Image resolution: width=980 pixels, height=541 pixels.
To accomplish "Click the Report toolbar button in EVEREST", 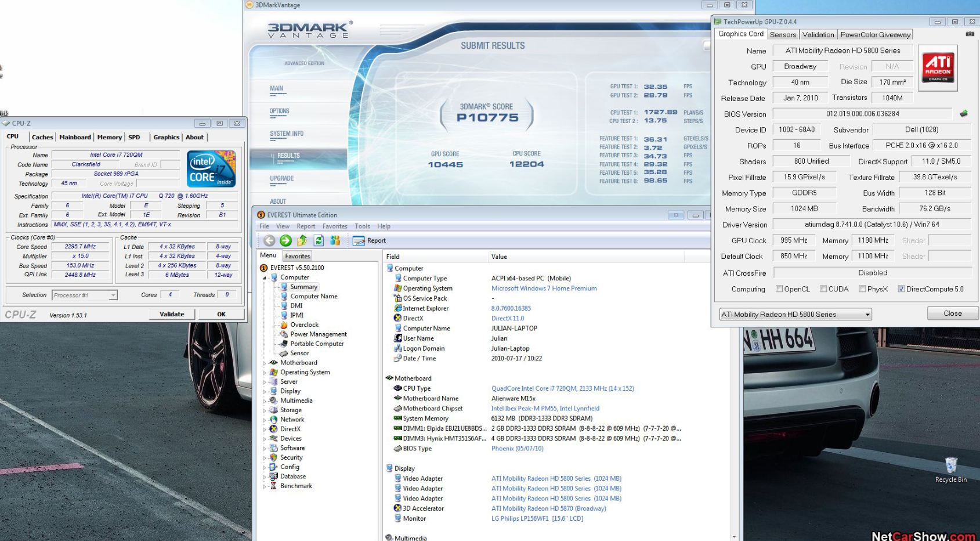I will (370, 240).
